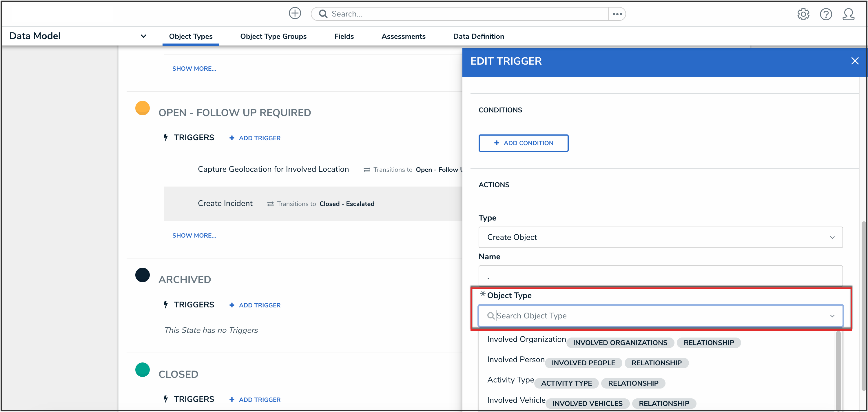The width and height of the screenshot is (868, 412).
Task: Open the Create Object type dropdown
Action: (660, 237)
